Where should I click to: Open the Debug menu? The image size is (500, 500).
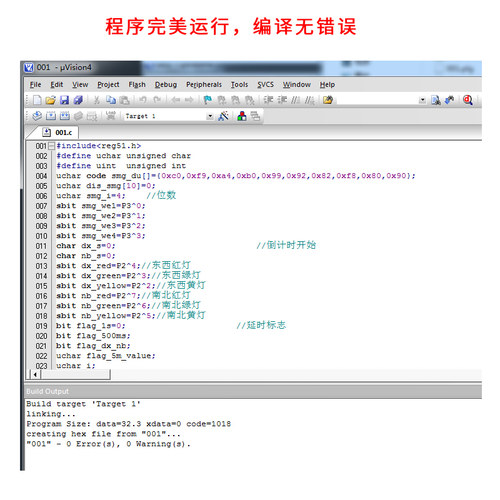166,85
